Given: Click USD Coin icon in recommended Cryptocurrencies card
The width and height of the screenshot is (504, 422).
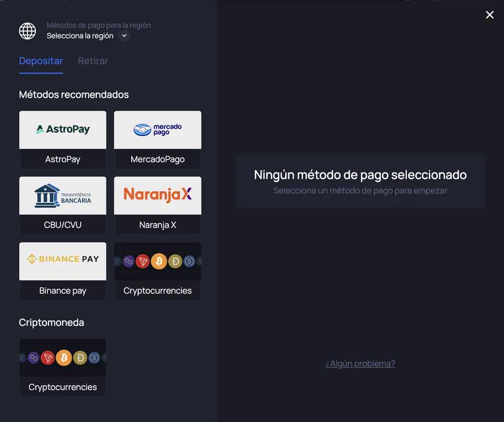Looking at the screenshot, I should click(190, 261).
